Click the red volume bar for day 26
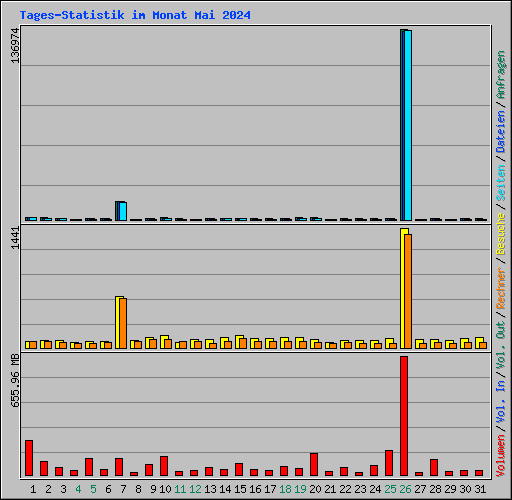512x500 pixels. pyautogui.click(x=404, y=416)
